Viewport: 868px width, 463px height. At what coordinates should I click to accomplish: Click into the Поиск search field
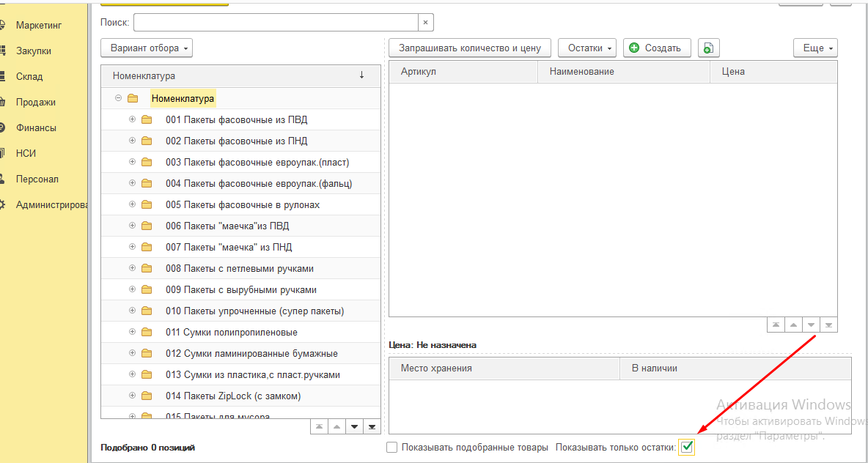[x=276, y=23]
